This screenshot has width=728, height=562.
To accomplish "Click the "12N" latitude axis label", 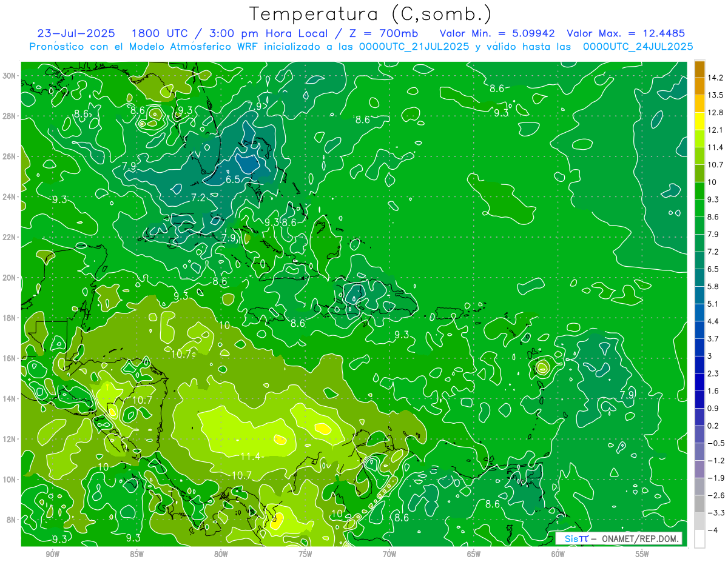I will pyautogui.click(x=9, y=439).
